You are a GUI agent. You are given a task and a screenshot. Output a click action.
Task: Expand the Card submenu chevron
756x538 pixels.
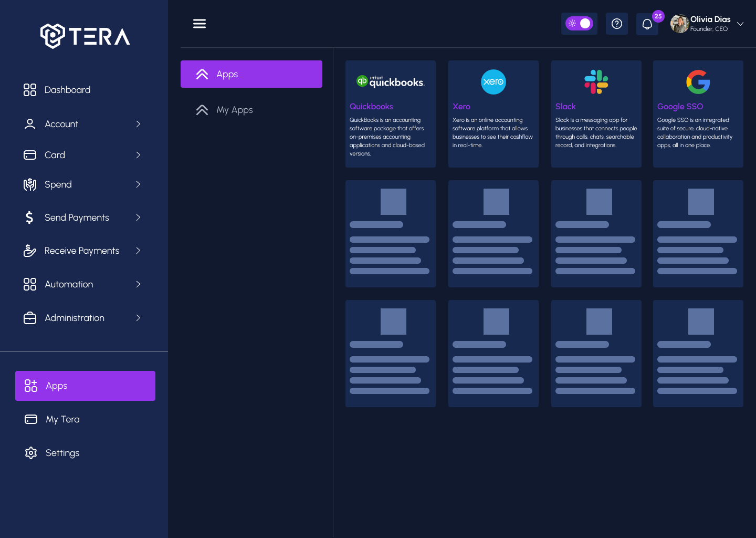[x=138, y=155]
